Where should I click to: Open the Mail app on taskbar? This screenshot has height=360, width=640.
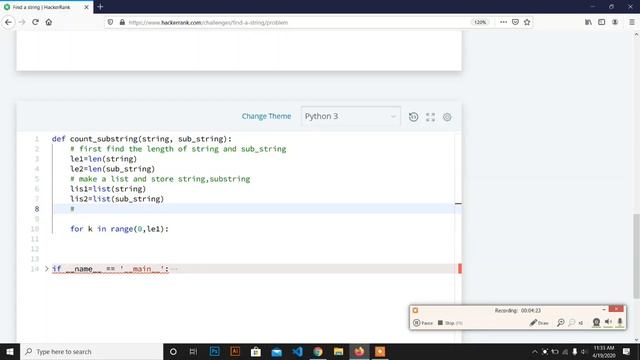pos(277,351)
